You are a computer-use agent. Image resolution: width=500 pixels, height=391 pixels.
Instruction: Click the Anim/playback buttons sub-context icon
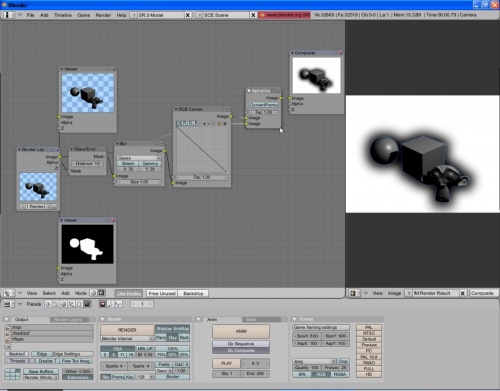pos(110,304)
